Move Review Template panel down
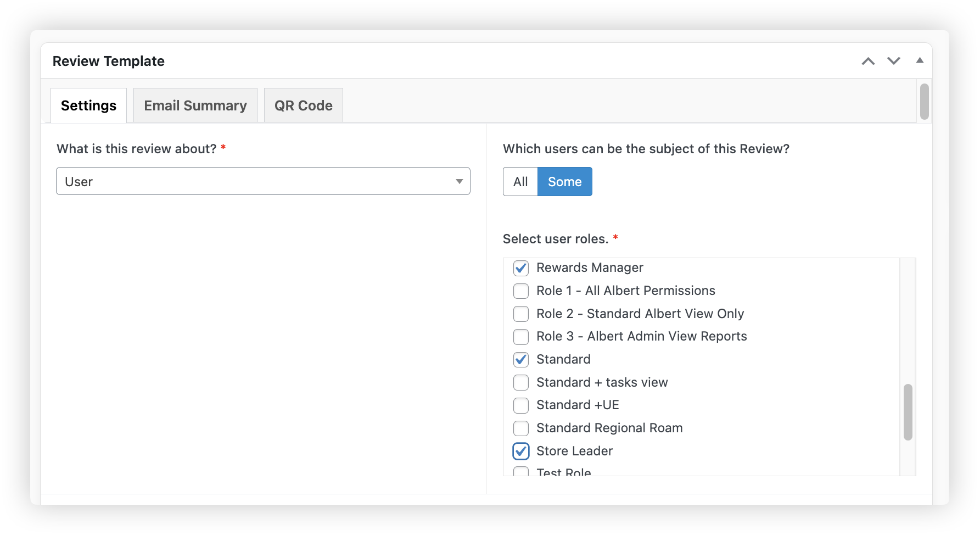Viewport: 980px width, 535px height. [894, 61]
